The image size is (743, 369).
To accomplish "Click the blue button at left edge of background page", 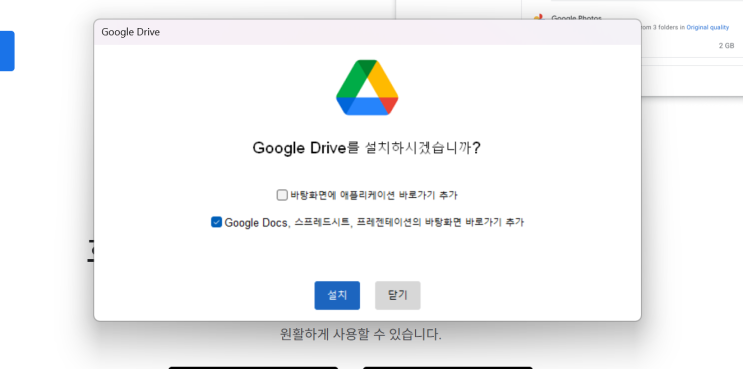I will (7, 51).
